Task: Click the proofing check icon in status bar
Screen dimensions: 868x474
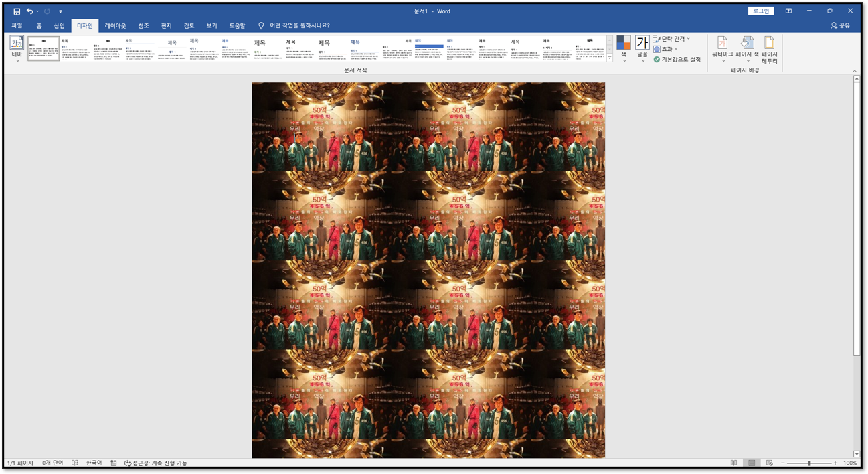Action: [75, 463]
